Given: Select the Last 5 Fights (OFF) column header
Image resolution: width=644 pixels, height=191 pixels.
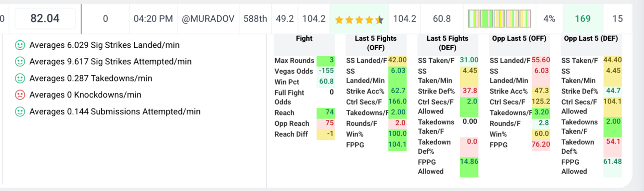Looking at the screenshot, I should click(x=375, y=43).
